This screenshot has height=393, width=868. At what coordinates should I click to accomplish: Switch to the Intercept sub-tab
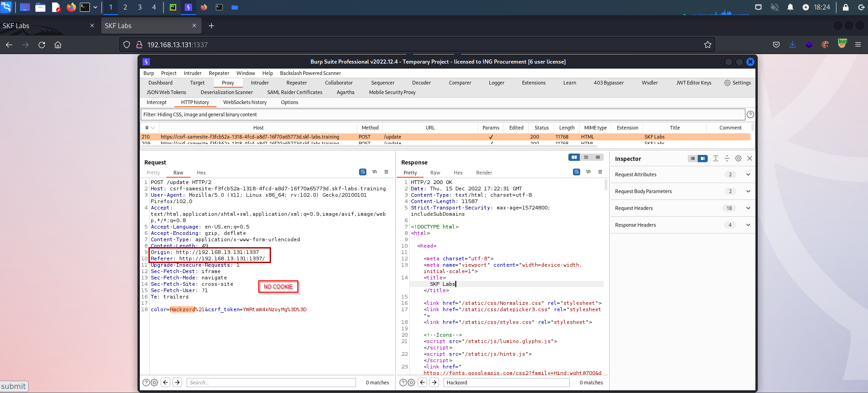[x=157, y=102]
